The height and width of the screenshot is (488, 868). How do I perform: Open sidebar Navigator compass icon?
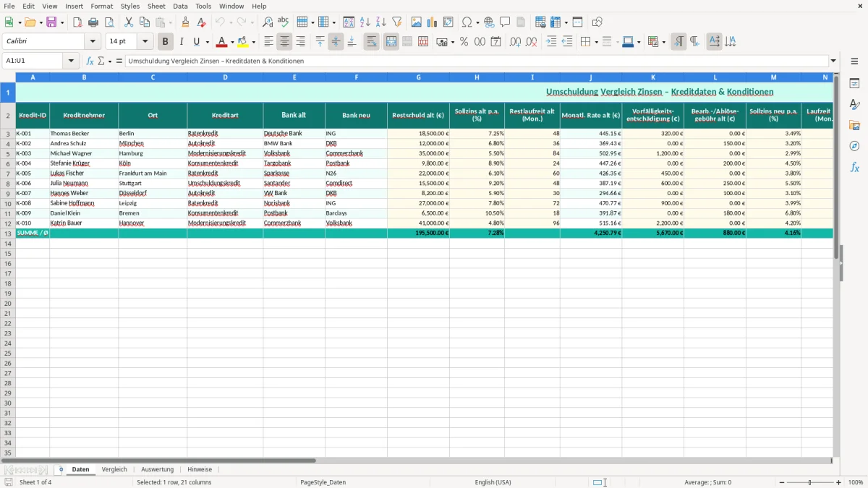pyautogui.click(x=854, y=147)
